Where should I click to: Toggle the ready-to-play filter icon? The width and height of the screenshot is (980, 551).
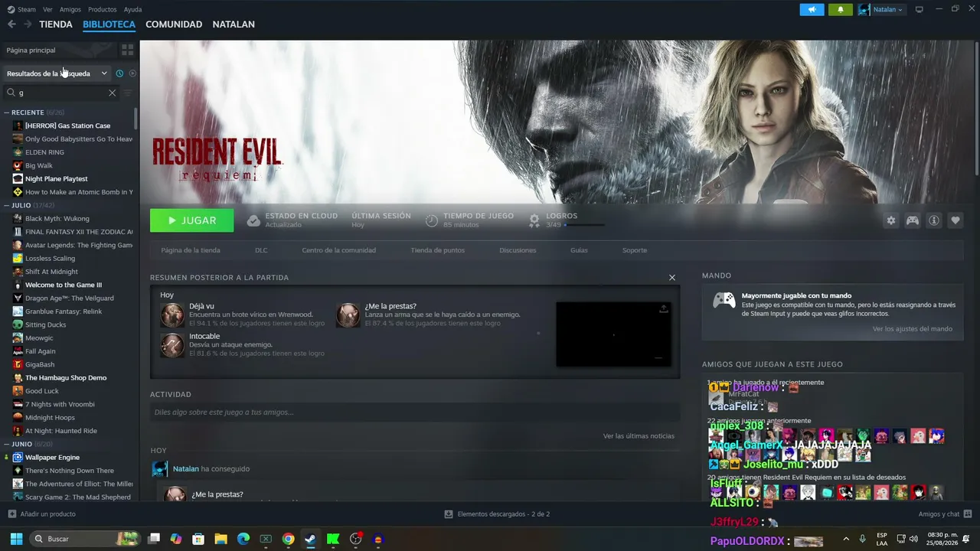[x=132, y=73]
